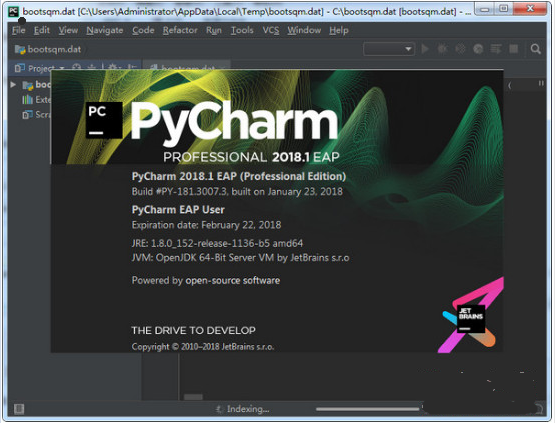Open the Navigate menu
This screenshot has height=423, width=555.
(x=105, y=30)
